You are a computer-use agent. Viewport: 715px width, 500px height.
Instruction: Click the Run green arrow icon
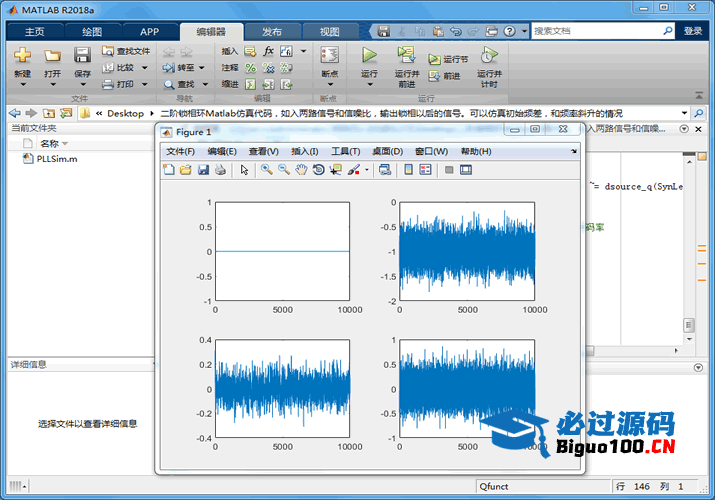369,55
